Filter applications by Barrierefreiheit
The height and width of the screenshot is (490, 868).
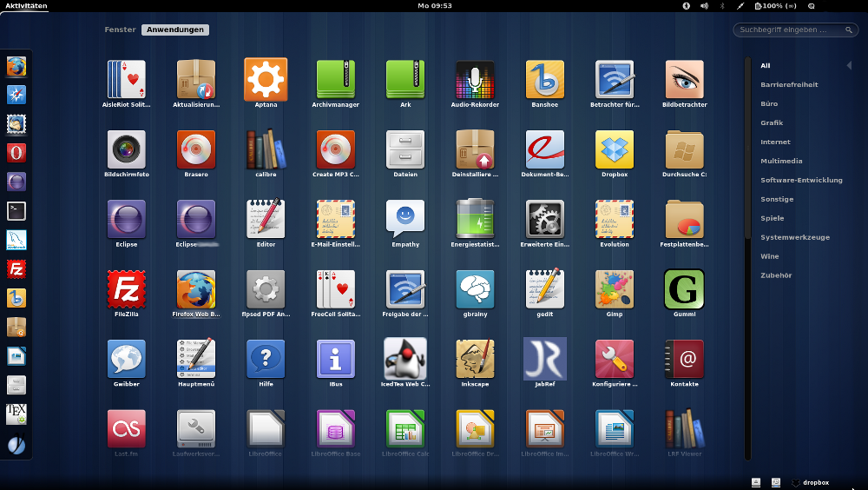[789, 85]
